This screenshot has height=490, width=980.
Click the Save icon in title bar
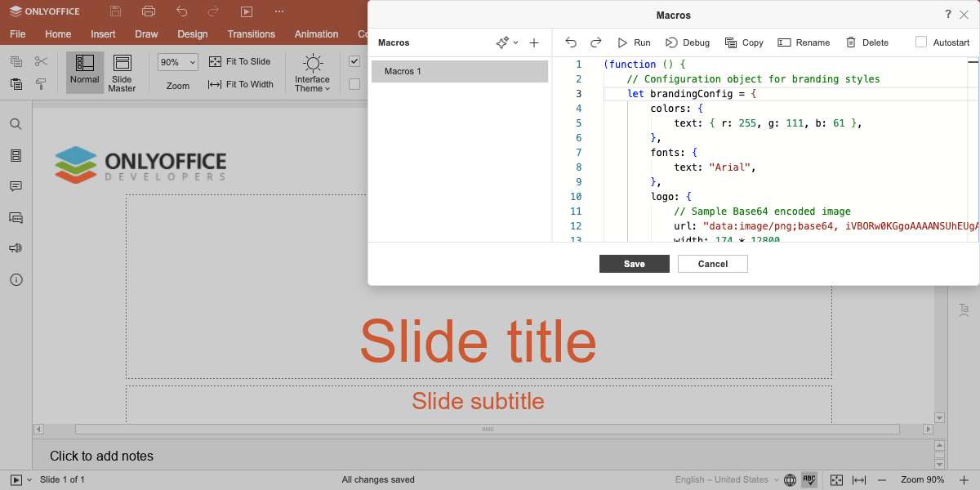pyautogui.click(x=115, y=11)
